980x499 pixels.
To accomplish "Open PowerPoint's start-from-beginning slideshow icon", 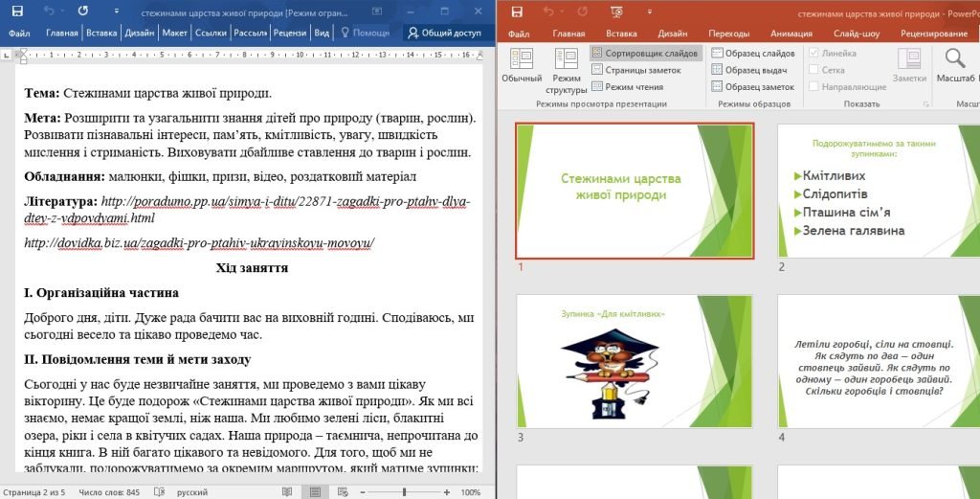I will pyautogui.click(x=616, y=11).
